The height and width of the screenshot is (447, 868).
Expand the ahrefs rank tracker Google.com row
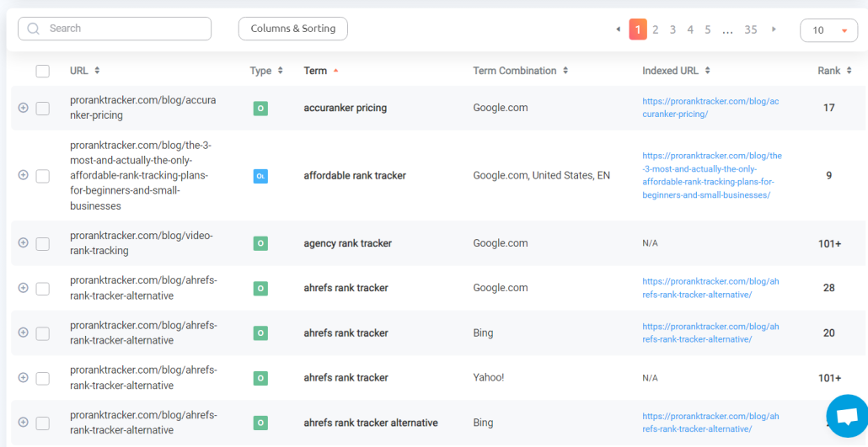coord(23,287)
